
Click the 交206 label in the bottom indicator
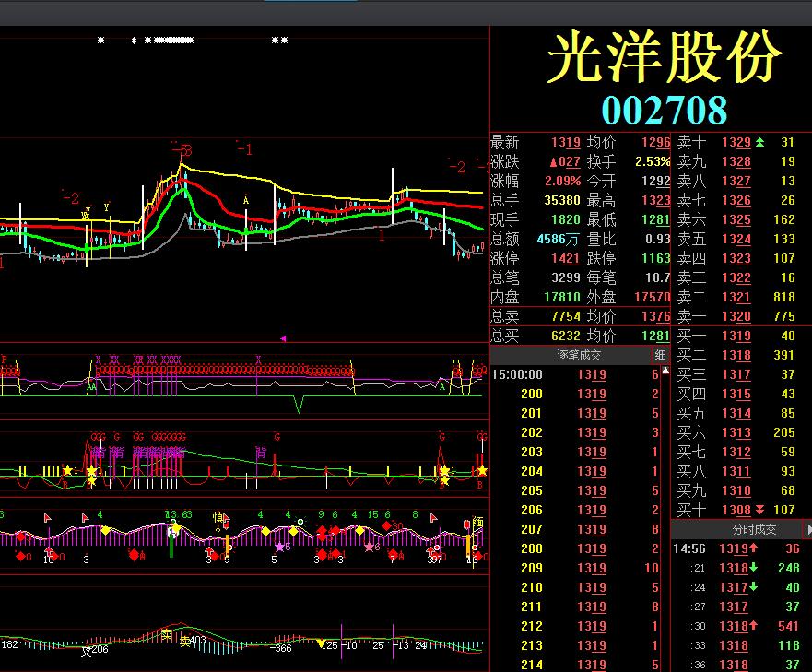point(95,650)
